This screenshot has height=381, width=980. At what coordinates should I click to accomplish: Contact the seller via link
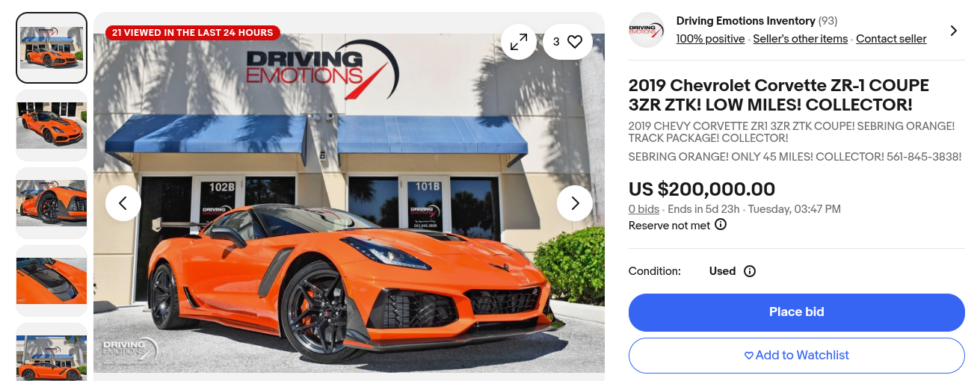tap(891, 39)
